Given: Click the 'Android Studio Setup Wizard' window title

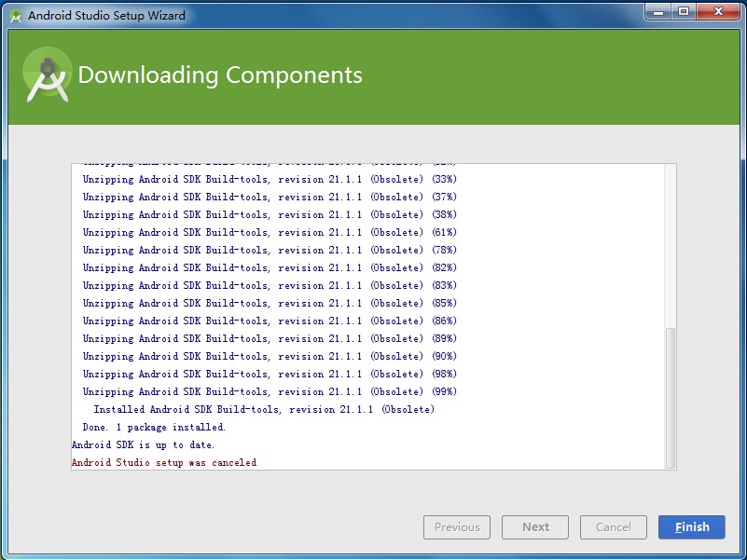Looking at the screenshot, I should pyautogui.click(x=106, y=16).
